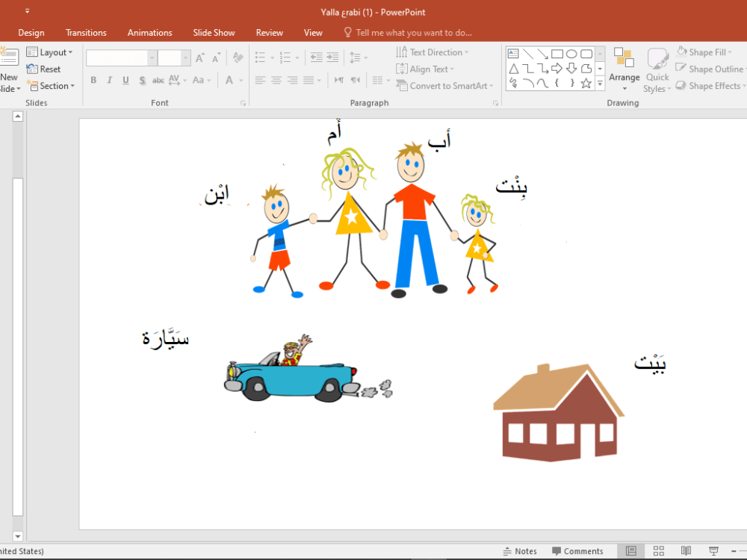
Task: Toggle Underline formatting
Action: click(x=125, y=80)
